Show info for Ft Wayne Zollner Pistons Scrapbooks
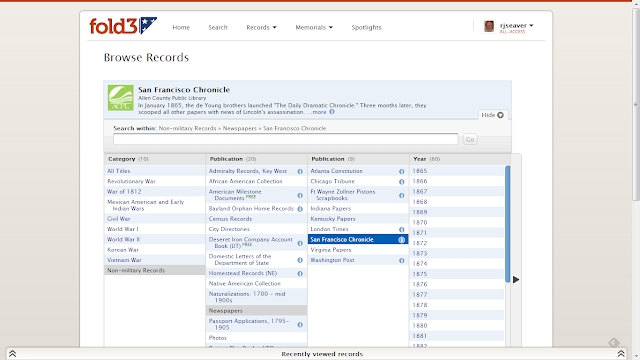Screen dimensions: 640x360 point(402,196)
